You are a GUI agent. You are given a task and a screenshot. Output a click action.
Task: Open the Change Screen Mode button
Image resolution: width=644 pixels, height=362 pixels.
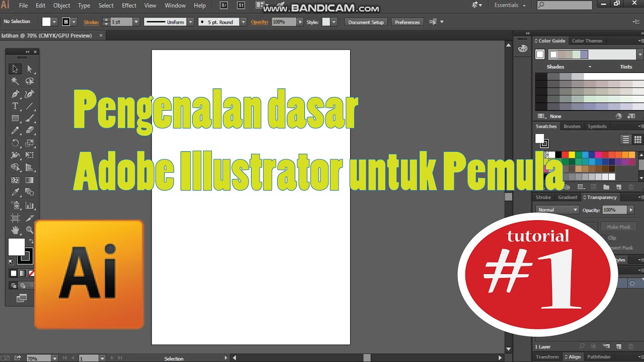22,298
